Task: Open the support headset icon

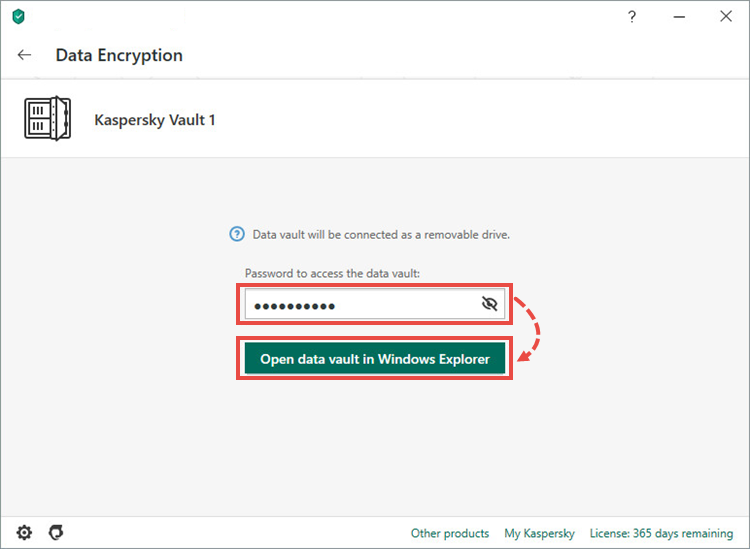Action: [56, 532]
